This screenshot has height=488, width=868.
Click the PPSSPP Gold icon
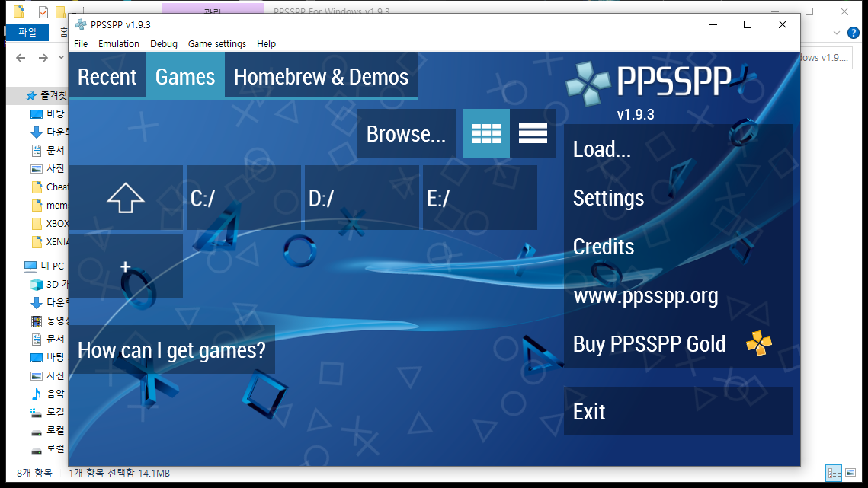[758, 343]
